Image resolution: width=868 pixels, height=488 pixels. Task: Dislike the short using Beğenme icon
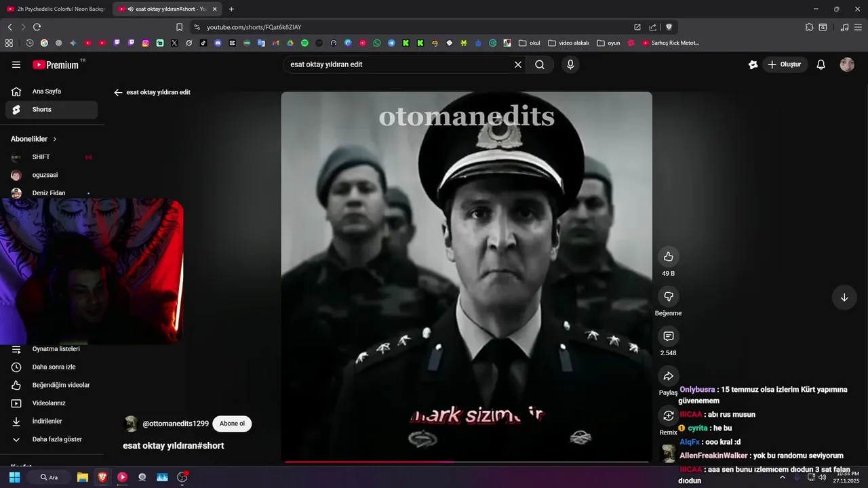click(x=669, y=296)
